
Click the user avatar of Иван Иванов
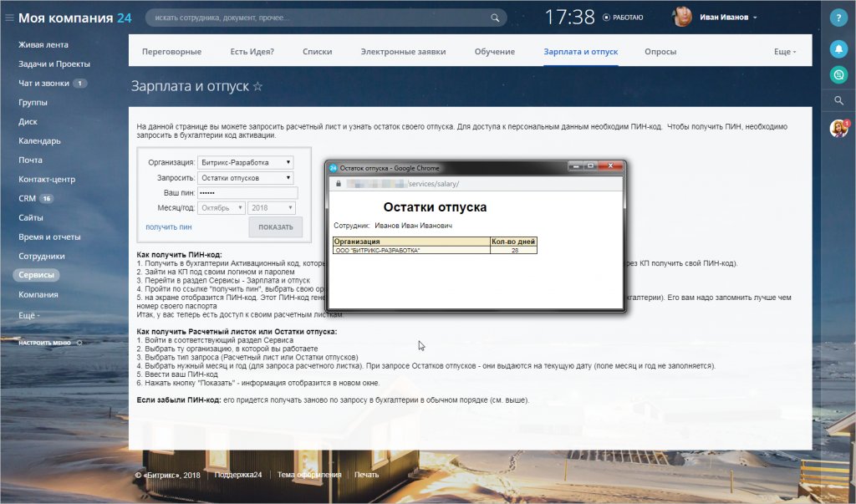[682, 18]
